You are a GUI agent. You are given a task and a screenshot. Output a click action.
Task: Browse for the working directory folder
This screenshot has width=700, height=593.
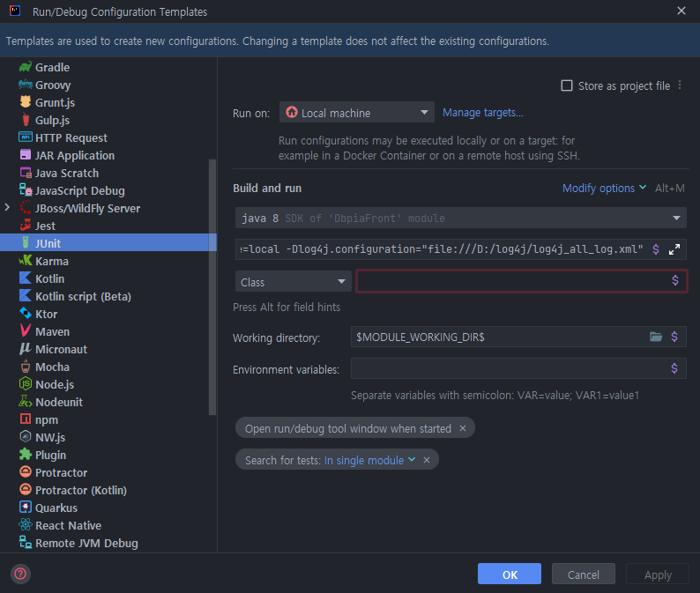655,337
